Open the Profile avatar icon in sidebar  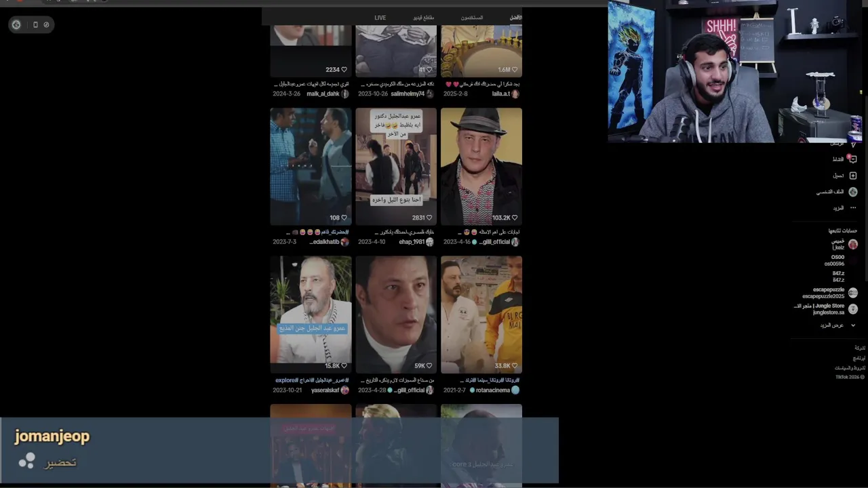point(853,192)
